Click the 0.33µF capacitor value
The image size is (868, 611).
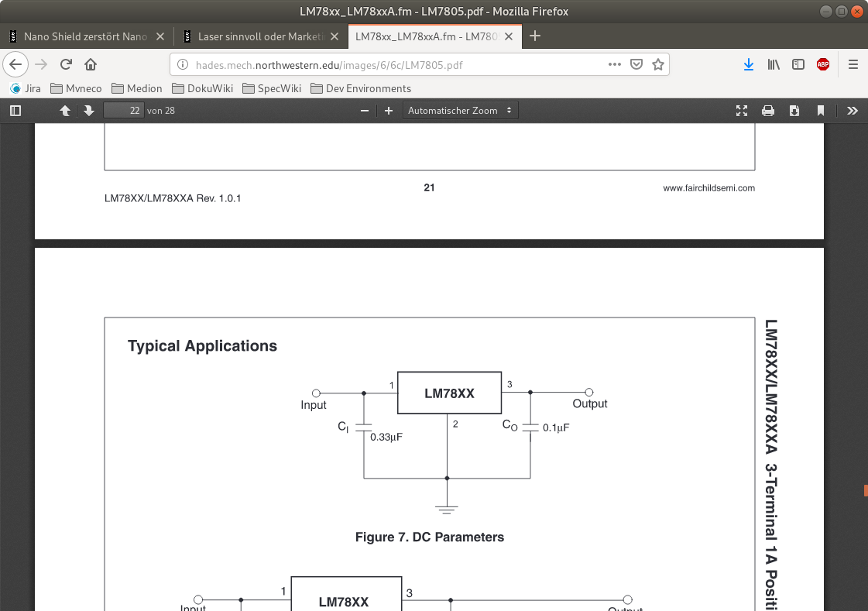pyautogui.click(x=386, y=438)
